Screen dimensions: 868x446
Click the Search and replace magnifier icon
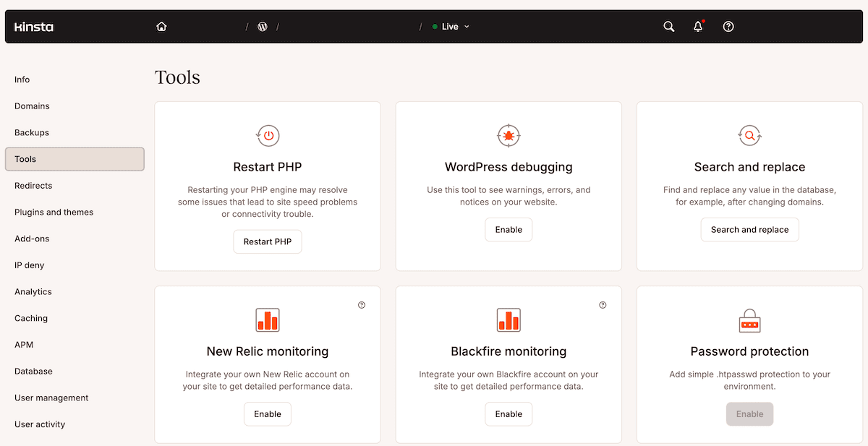749,135
